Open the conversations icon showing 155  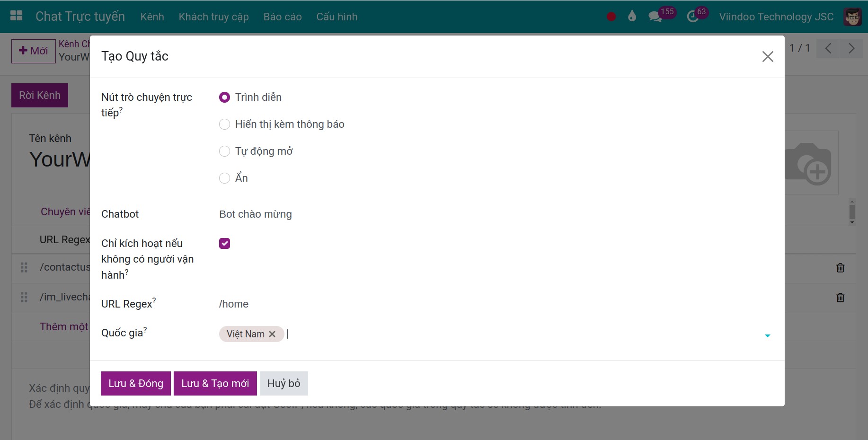coord(655,17)
